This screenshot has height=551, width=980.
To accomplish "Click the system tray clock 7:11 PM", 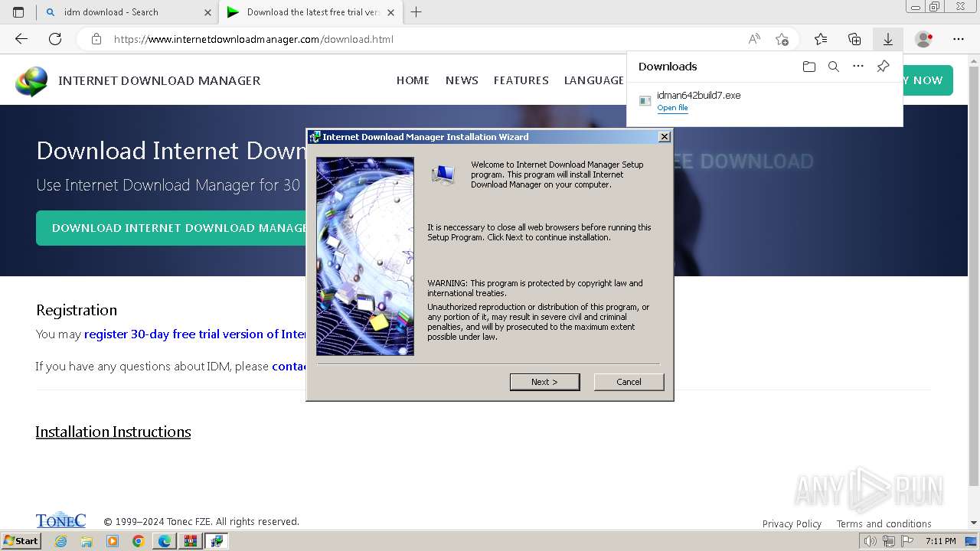I will (941, 541).
